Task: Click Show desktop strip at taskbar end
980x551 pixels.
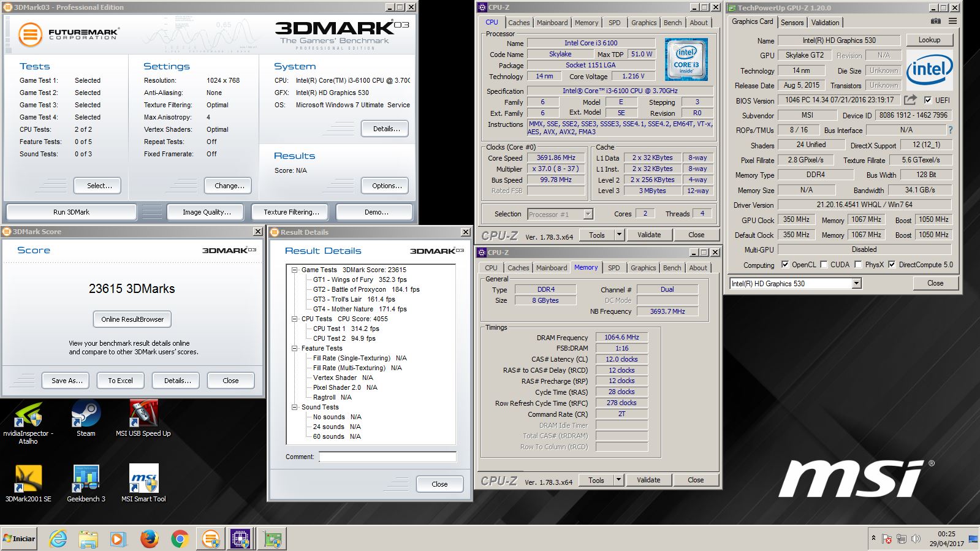Action: point(974,539)
